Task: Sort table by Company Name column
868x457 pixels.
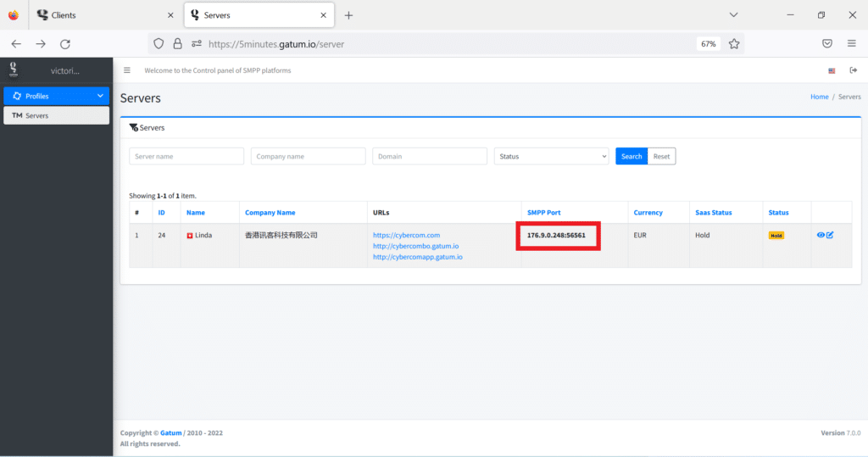Action: point(270,213)
